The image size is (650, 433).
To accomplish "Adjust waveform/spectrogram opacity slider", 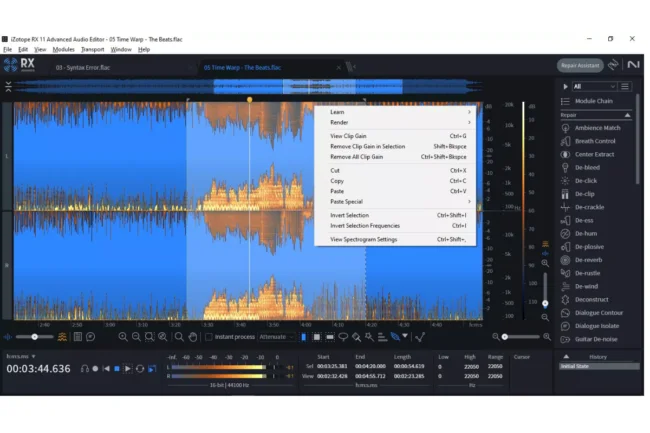I will (35, 337).
